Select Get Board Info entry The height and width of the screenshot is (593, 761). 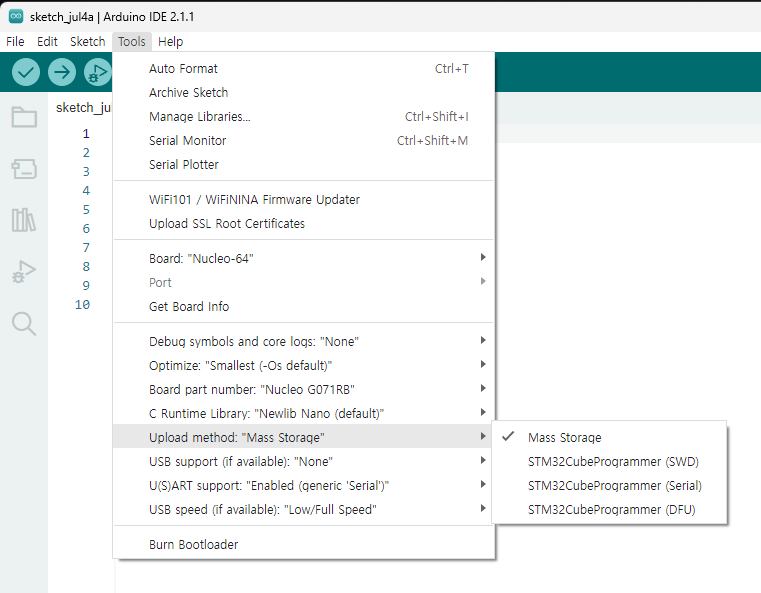coord(304,306)
